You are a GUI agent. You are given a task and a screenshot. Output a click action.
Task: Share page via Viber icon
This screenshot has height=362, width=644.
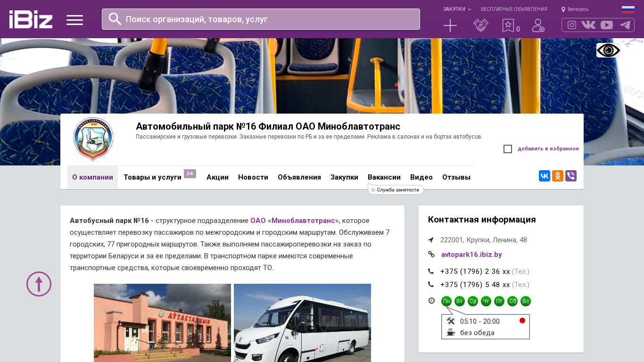pyautogui.click(x=571, y=176)
